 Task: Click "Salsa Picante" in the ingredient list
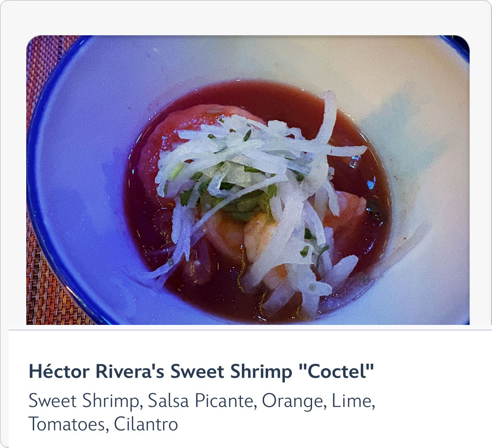click(200, 401)
